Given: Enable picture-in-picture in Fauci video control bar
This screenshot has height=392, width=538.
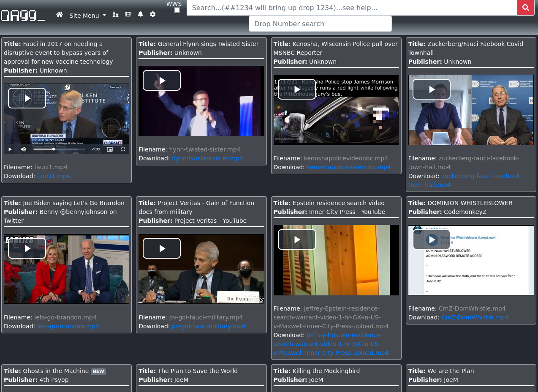Looking at the screenshot, I should pos(110,149).
